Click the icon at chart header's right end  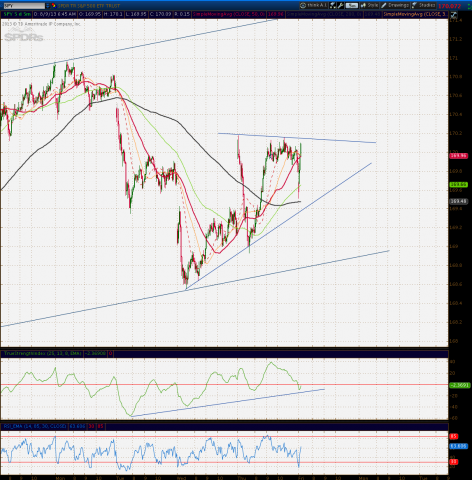click(x=454, y=15)
